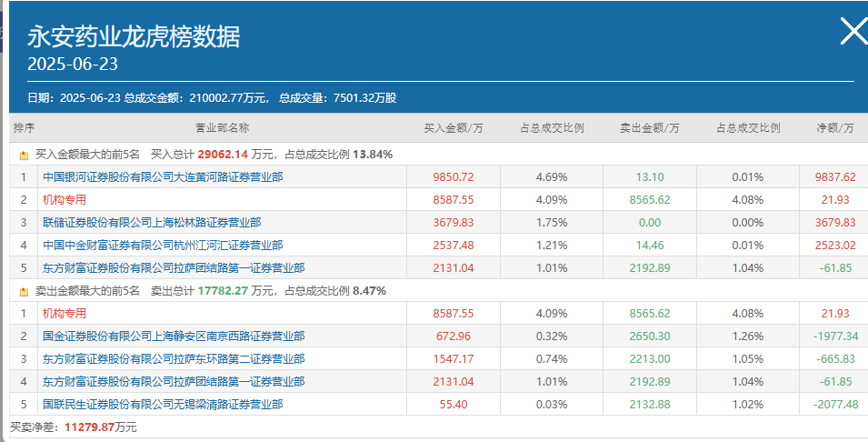Viewport: 868px width, 442px height.
Task: Click the net amount -665.83 cell
Action: [x=834, y=359]
